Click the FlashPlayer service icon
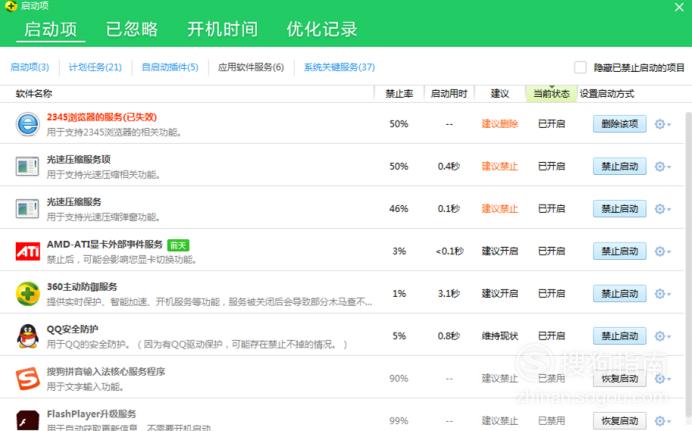Screen dimensions: 692x431 tap(28, 420)
